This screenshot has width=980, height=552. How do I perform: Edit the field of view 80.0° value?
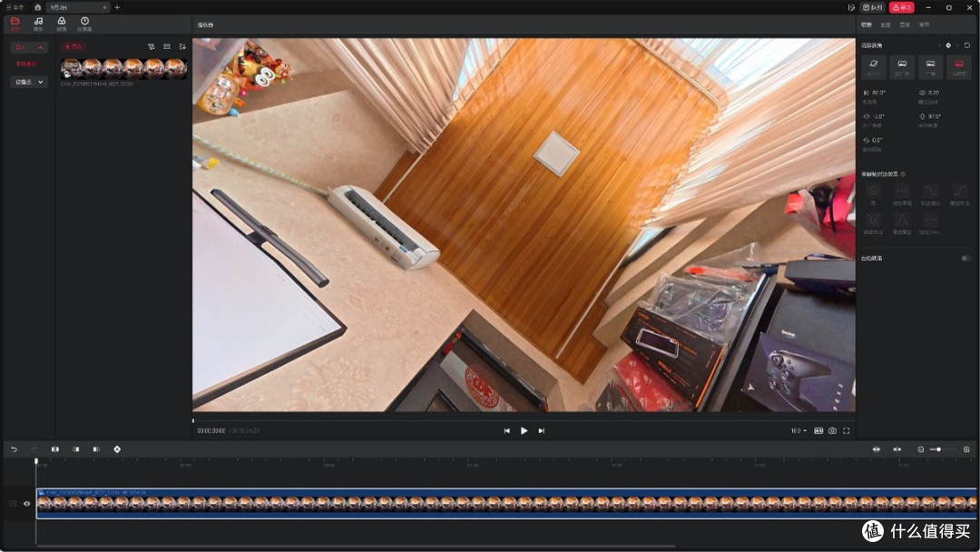tap(878, 93)
